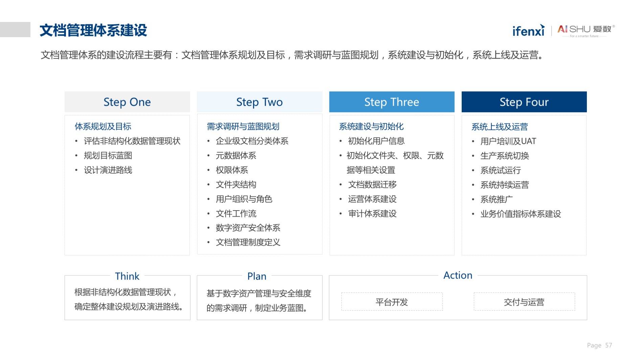The image size is (644, 362).
Task: Click the ifenxi logo
Action: pyautogui.click(x=528, y=30)
